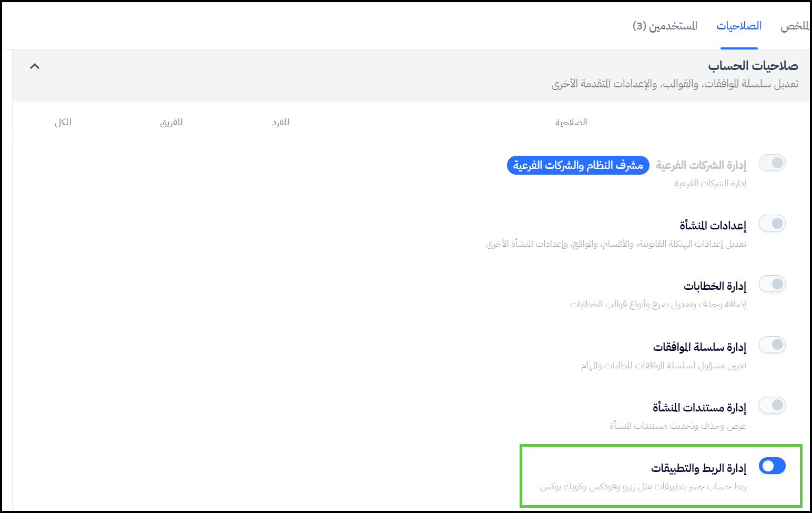The image size is (812, 513).
Task: Enable the إدارة سلسلة الموافقات toggle
Action: tap(772, 345)
